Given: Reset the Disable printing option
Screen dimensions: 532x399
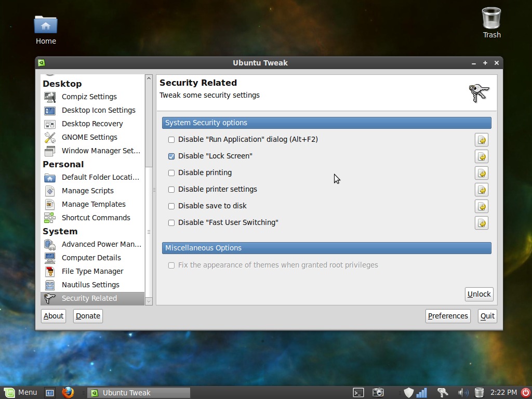Looking at the screenshot, I should coord(482,173).
